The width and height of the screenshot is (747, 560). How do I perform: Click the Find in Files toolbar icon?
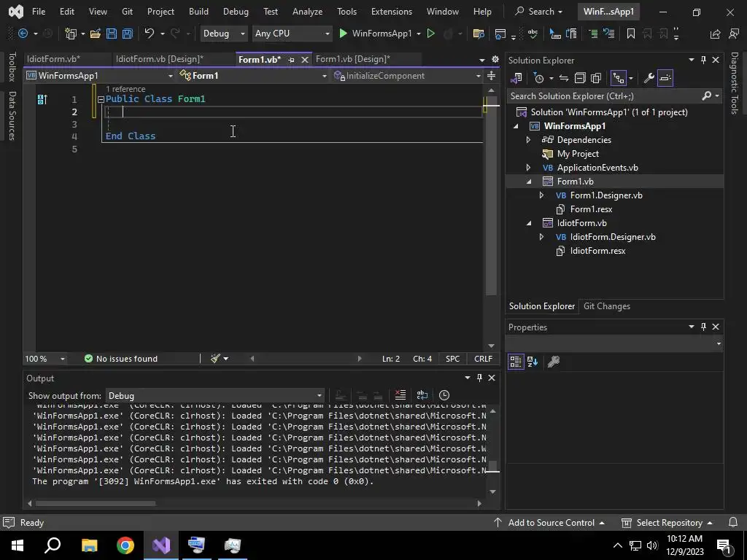(x=479, y=34)
